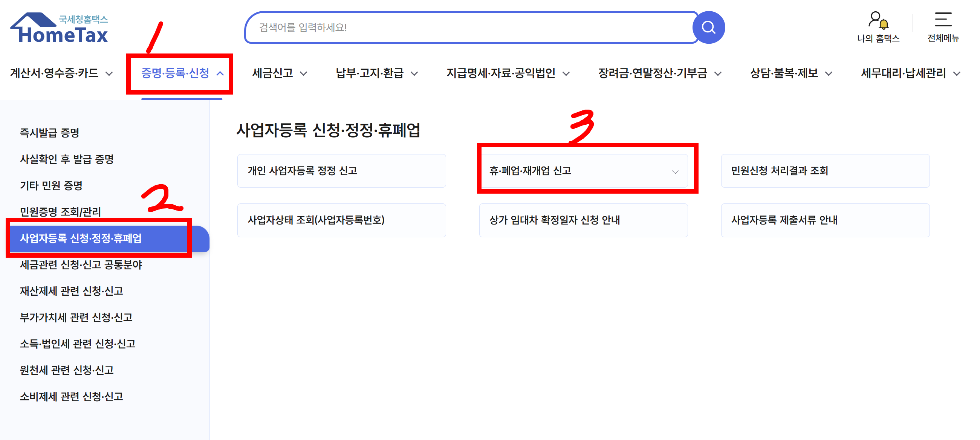Click the HomeTax logo

click(x=60, y=28)
